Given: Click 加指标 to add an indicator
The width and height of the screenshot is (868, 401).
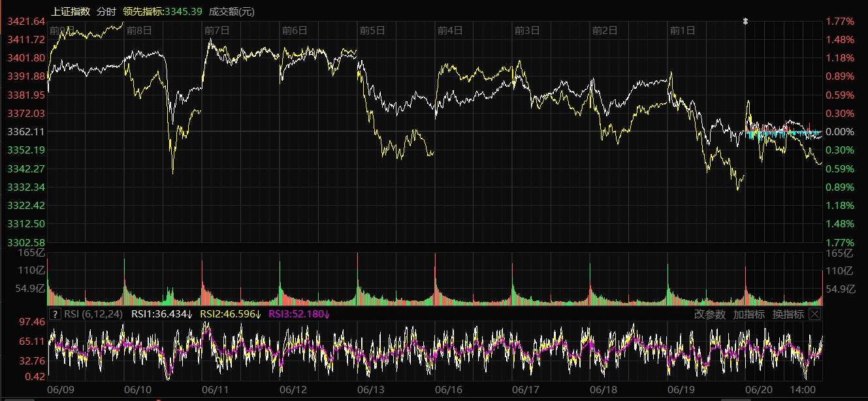Looking at the screenshot, I should point(748,314).
